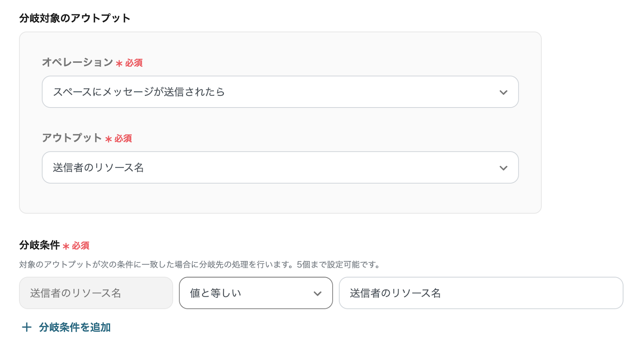Click the plus icon before 分岐条件を追加
Screen dimensions: 644x348
[27, 327]
